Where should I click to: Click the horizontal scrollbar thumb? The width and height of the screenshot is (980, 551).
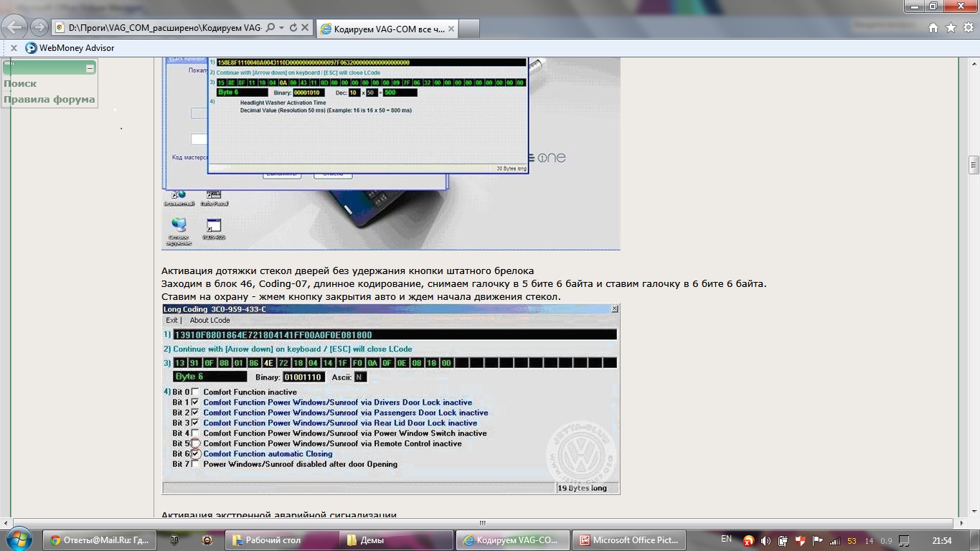tap(482, 523)
